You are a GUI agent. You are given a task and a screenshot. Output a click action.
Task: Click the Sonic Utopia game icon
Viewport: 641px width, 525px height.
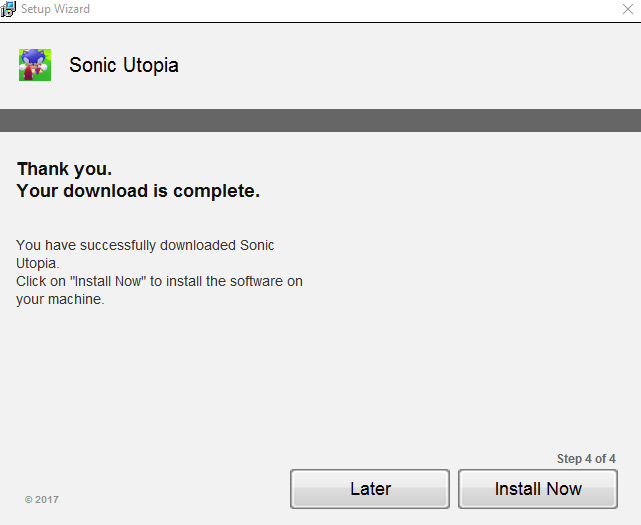[35, 65]
